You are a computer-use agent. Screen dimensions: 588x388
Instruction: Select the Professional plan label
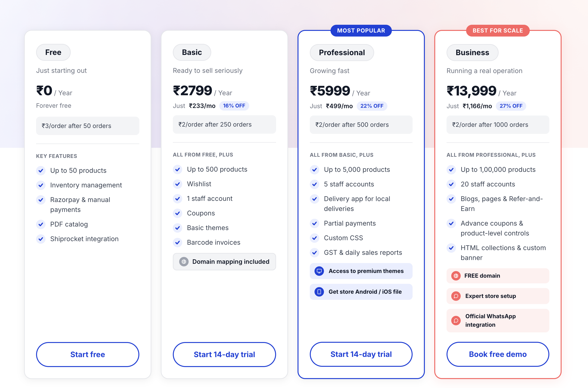pos(342,53)
